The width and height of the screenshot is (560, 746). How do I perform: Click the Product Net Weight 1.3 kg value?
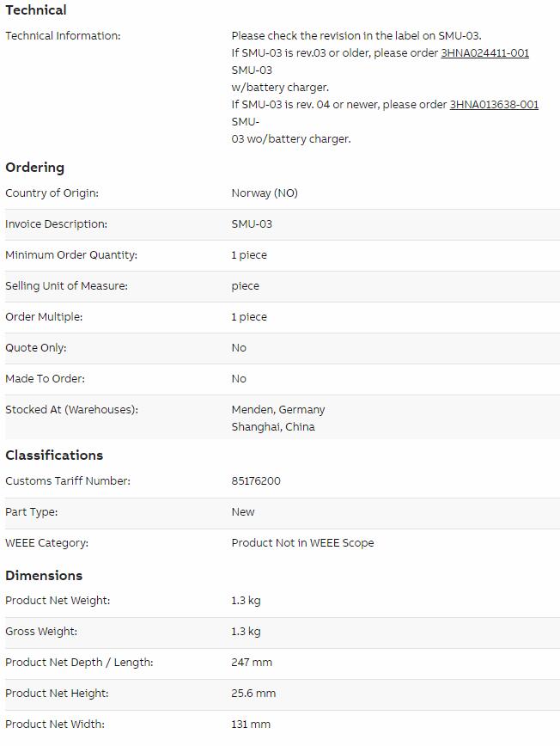click(246, 601)
